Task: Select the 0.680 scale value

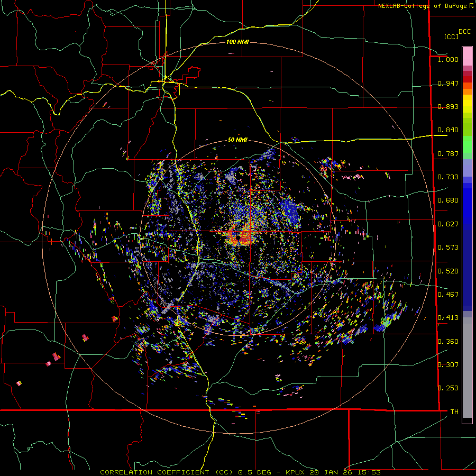Action: 448,200
